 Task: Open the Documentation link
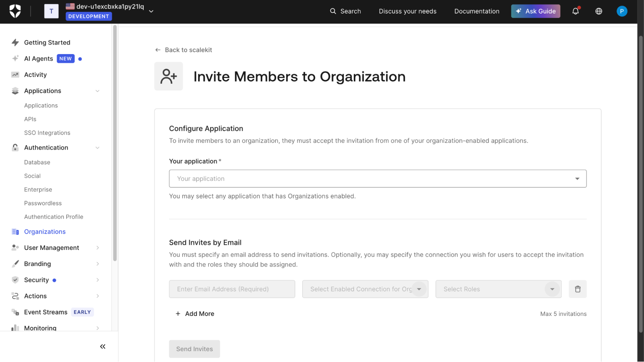[x=476, y=11]
